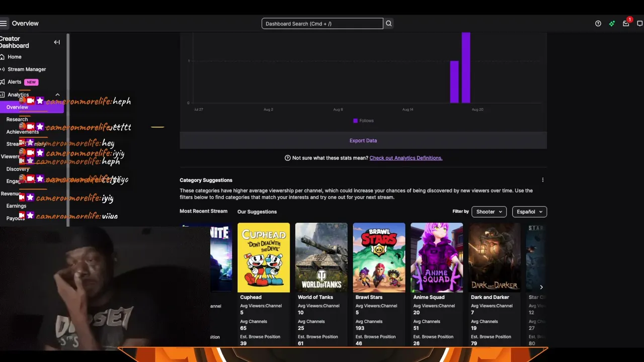The image size is (644, 362).
Task: Click the dashboard search magnifier button
Action: pos(388,24)
